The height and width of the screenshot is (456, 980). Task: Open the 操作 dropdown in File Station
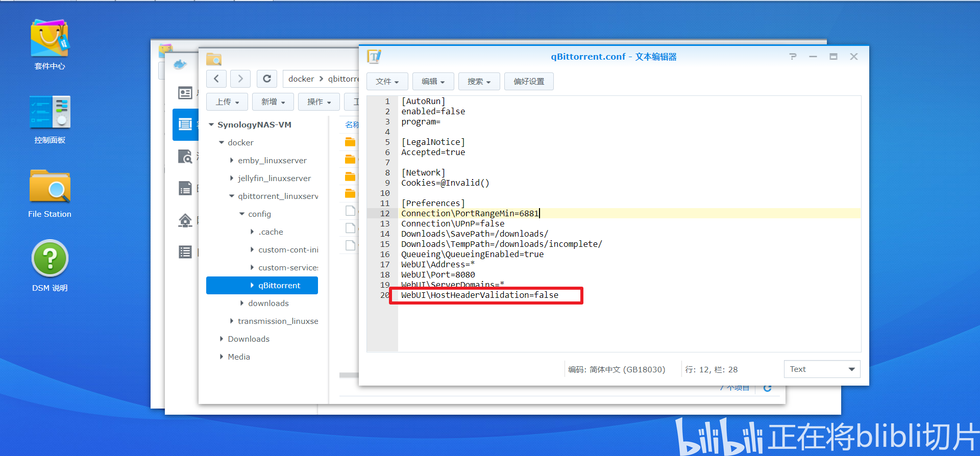(319, 102)
